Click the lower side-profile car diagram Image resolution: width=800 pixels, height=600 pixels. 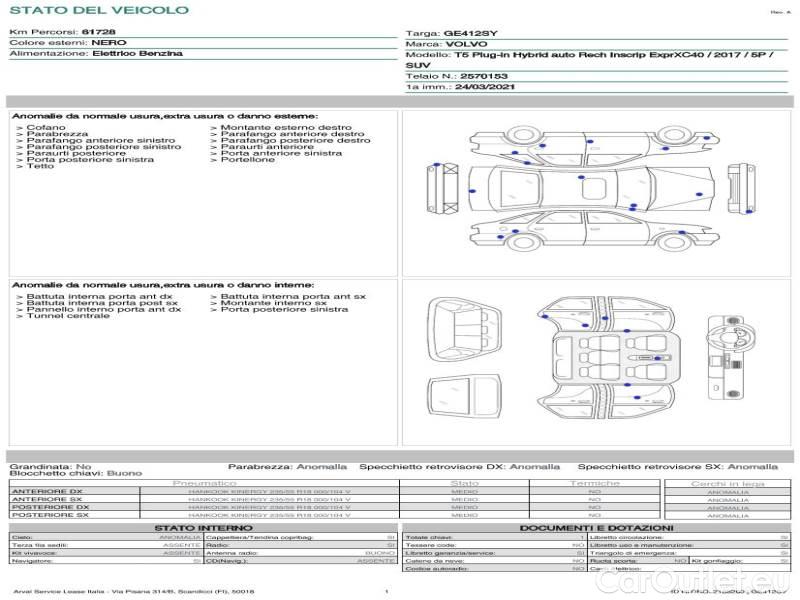click(x=590, y=234)
